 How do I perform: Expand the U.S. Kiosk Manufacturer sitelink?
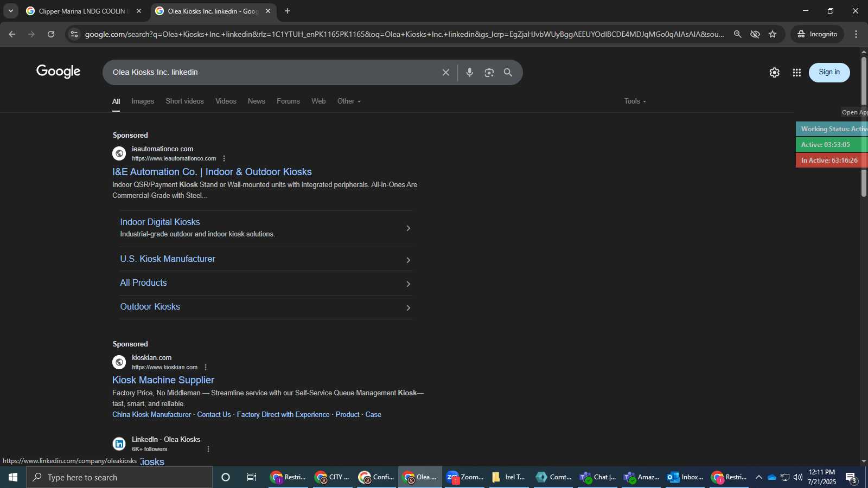266,259
